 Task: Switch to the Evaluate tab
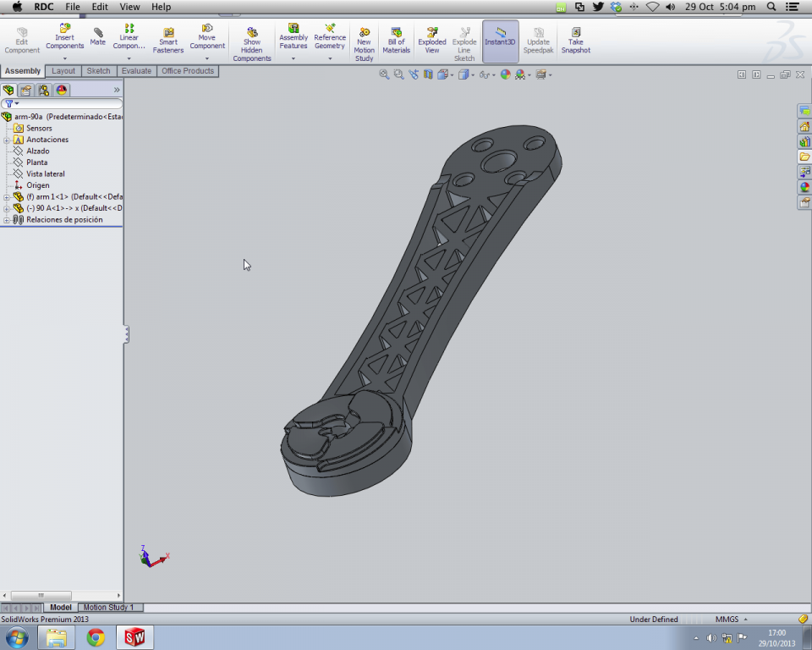(x=135, y=71)
